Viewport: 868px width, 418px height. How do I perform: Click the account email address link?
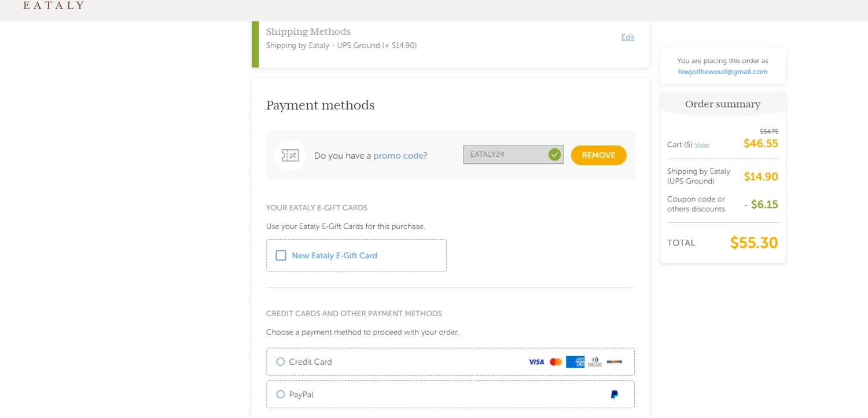(723, 72)
